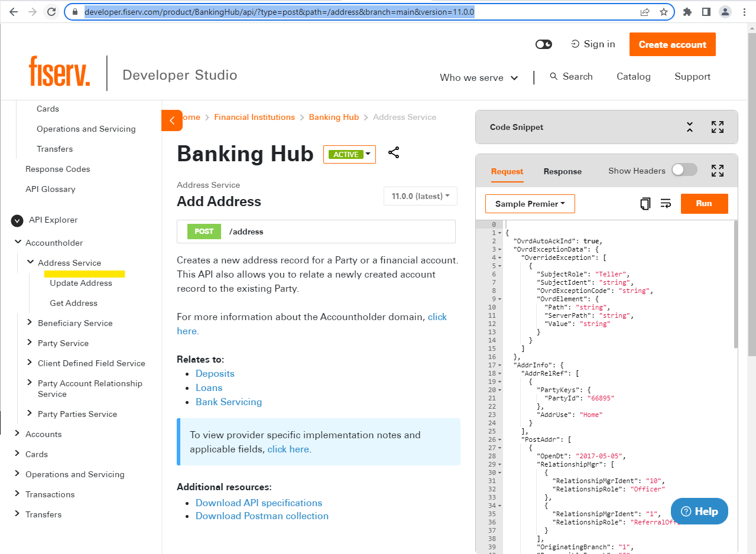Click the browser forward arrow
The image size is (756, 554).
click(x=33, y=12)
